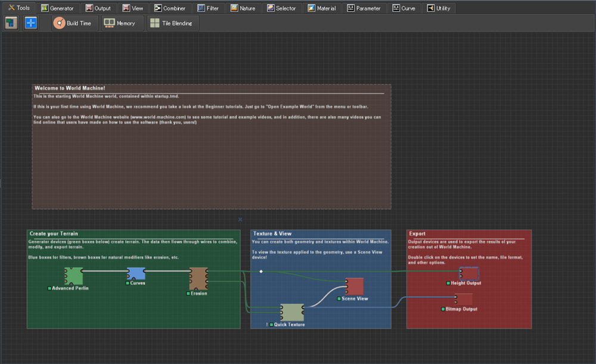Click the Height Output label
The height and width of the screenshot is (364, 596).
tap(466, 283)
